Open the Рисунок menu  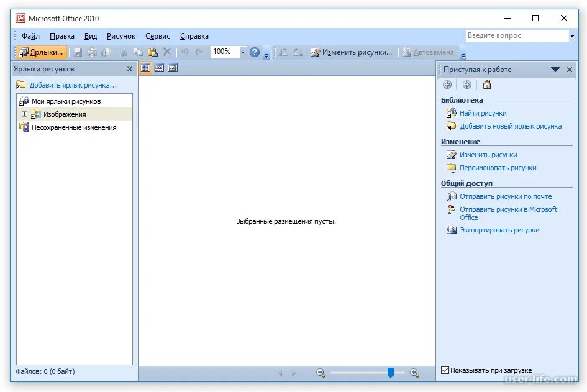click(121, 36)
